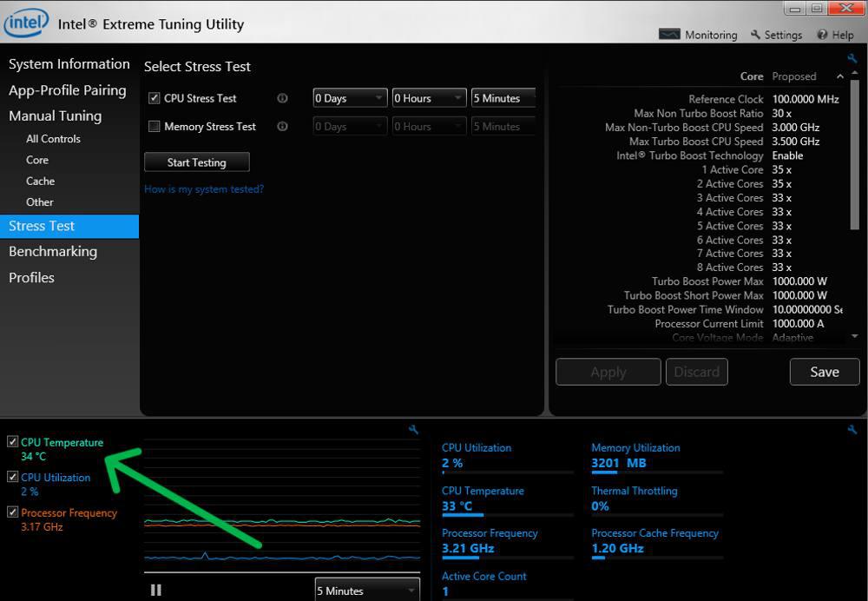Click Max Non Turbo Boost Ratio 30 x

pyautogui.click(x=782, y=113)
